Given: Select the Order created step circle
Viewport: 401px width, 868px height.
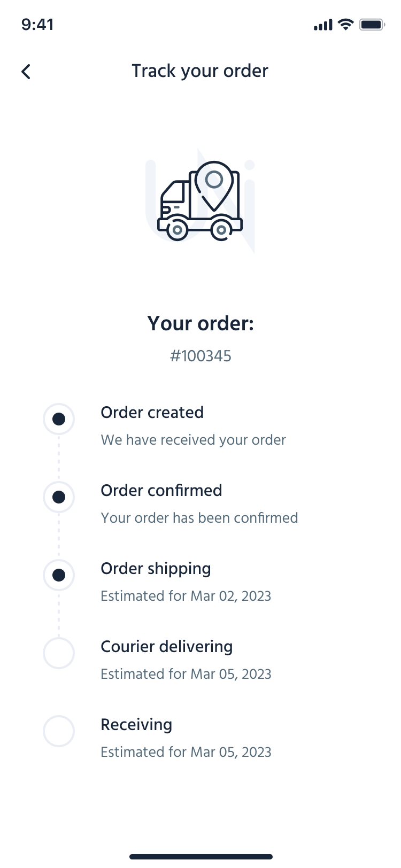Looking at the screenshot, I should pyautogui.click(x=59, y=419).
